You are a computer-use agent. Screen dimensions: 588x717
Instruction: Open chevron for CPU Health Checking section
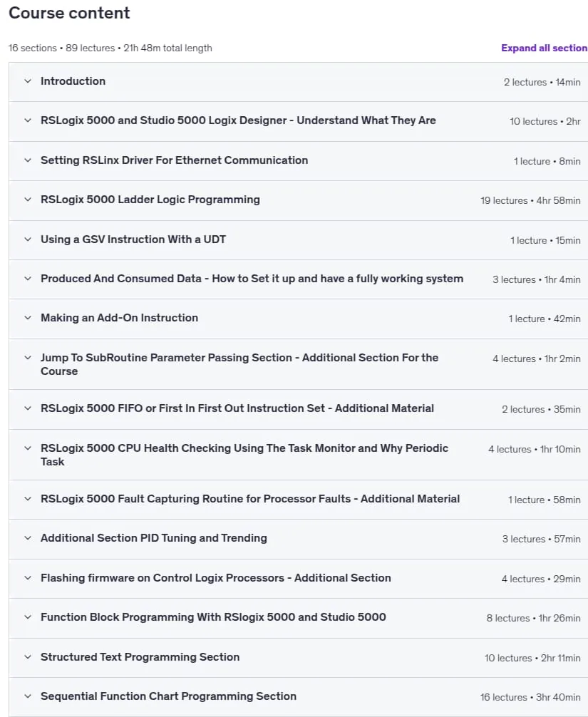(28, 448)
